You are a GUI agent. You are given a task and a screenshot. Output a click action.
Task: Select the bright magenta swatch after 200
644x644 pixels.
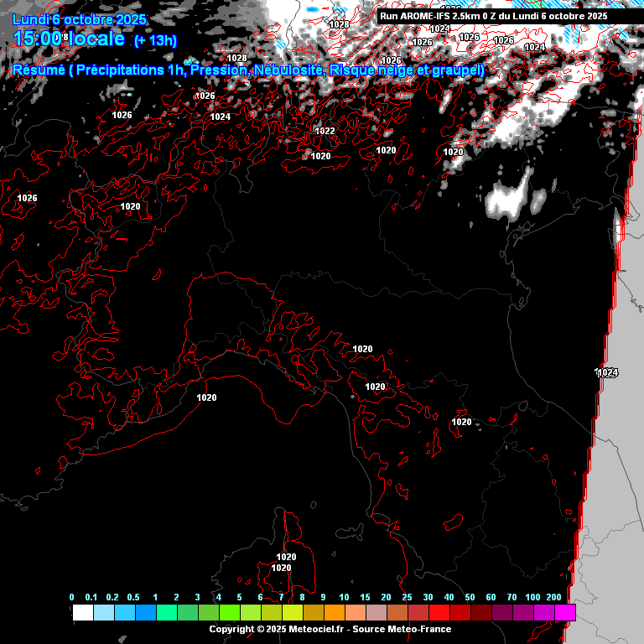565,613
